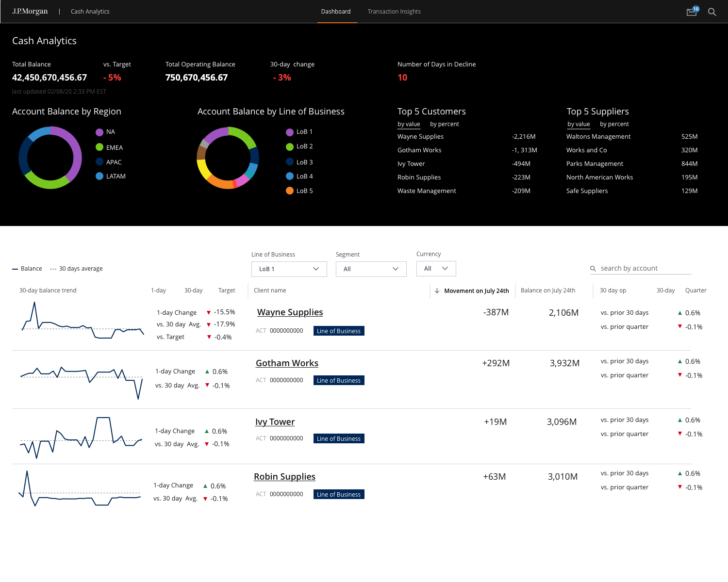728x582 pixels.
Task: Click the Balance legend entry
Action: click(x=27, y=269)
